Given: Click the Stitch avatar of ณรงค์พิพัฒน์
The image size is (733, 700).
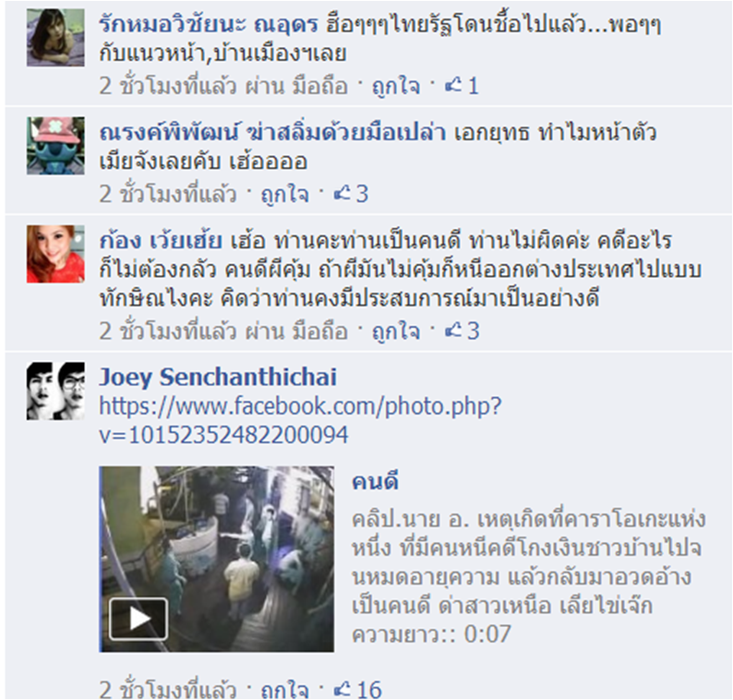Looking at the screenshot, I should click(55, 145).
